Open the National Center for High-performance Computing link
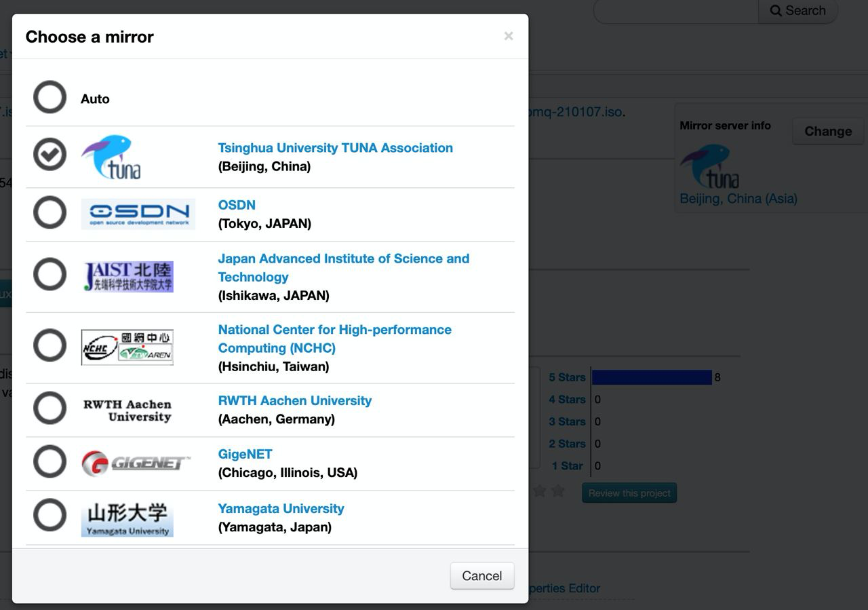The image size is (868, 610). tap(334, 339)
